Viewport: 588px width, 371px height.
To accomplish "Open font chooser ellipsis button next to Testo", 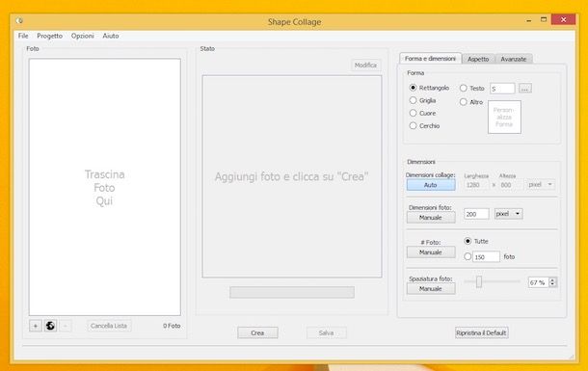I will pos(525,89).
